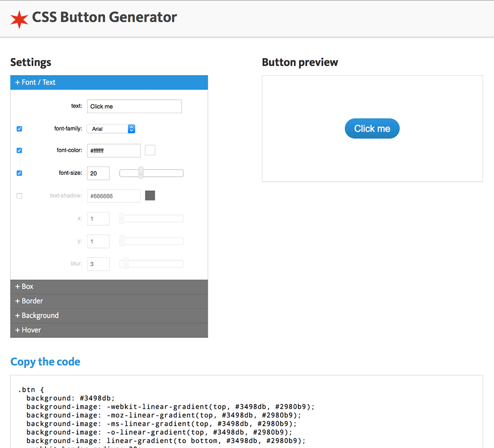The width and height of the screenshot is (494, 448).
Task: Open the gray text-shadow color swatch
Action: pyautogui.click(x=150, y=196)
